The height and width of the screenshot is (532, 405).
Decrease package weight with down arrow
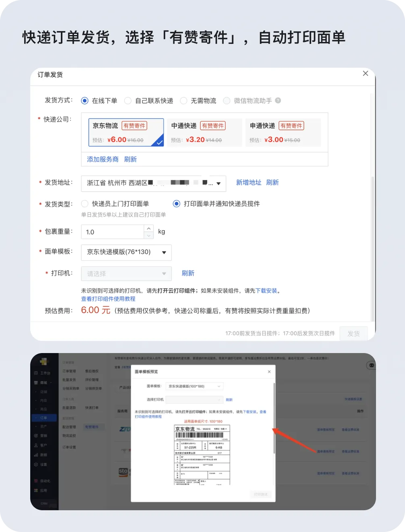click(149, 235)
